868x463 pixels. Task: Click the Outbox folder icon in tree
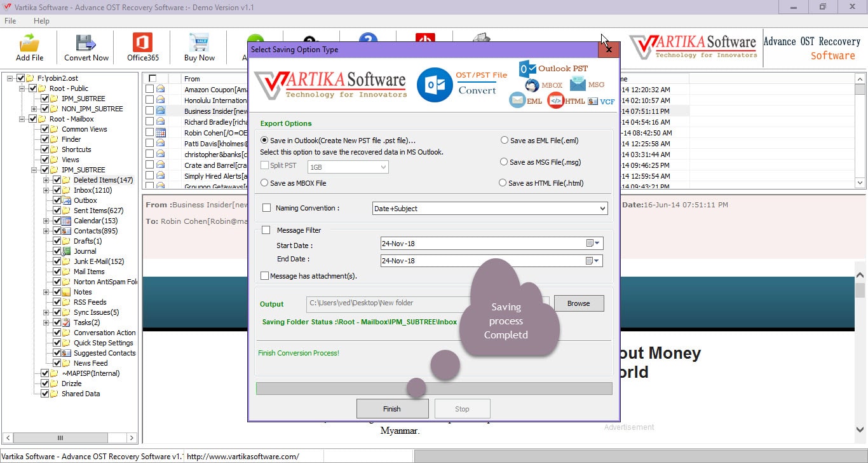point(67,200)
